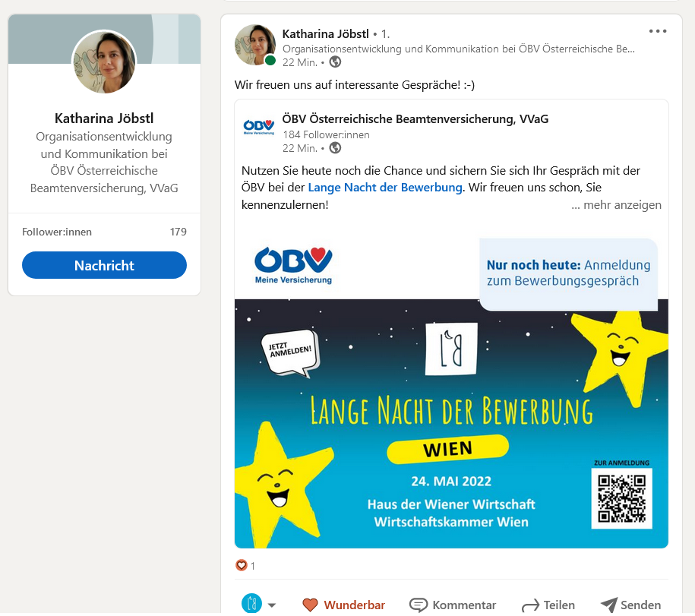Click the Wunderbar heart reaction button
This screenshot has width=695, height=616.
343,605
